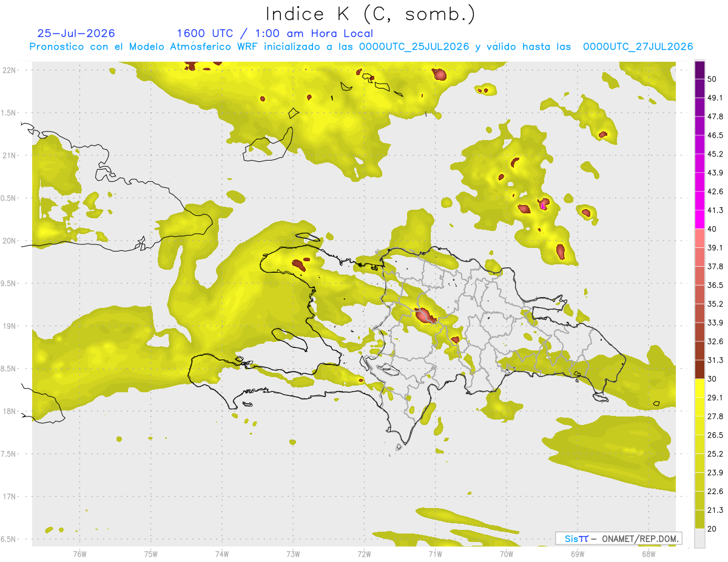Click the '45.2' color bar label
728x562 pixels.
pos(715,154)
